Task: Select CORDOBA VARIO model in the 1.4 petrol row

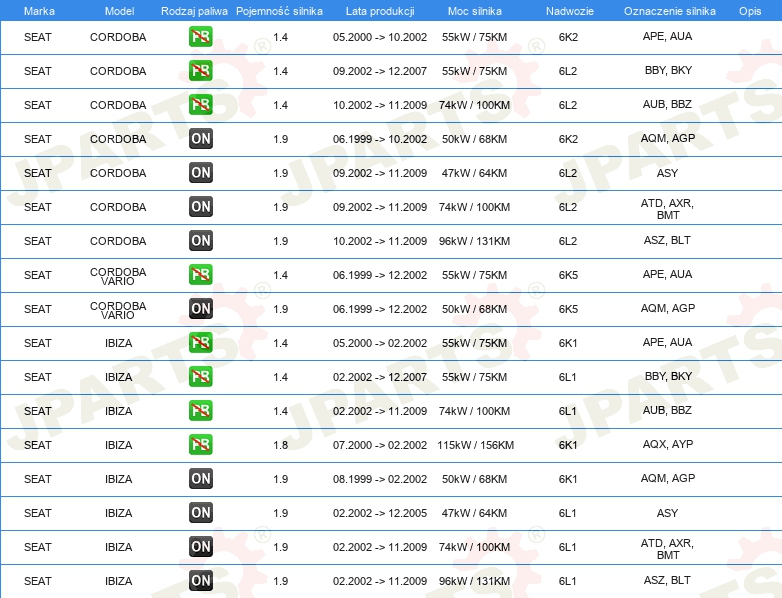Action: 118,276
